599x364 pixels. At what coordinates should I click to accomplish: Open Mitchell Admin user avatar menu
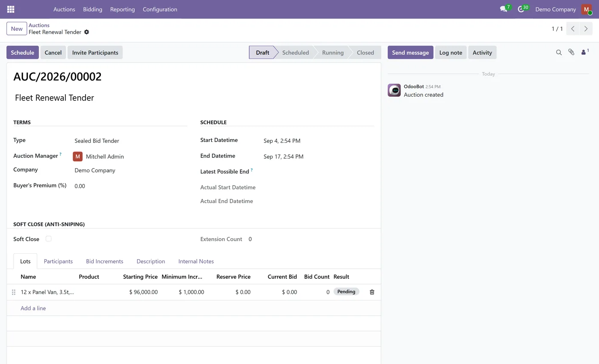[586, 9]
